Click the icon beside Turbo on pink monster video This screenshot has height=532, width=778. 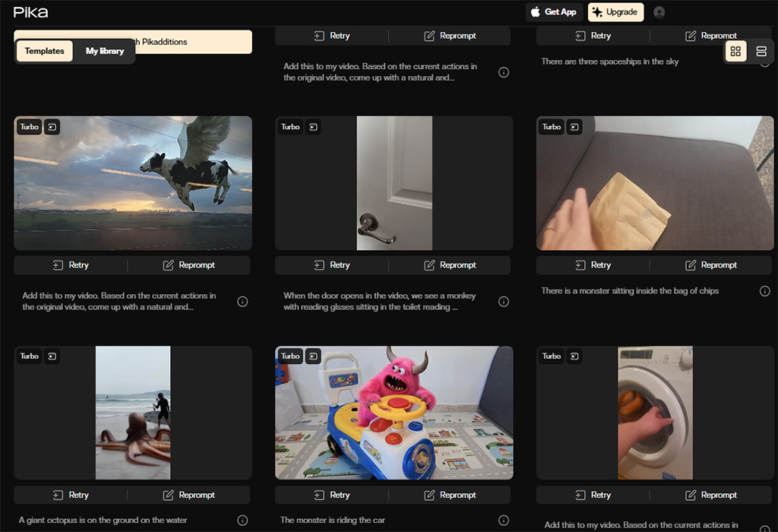point(313,356)
